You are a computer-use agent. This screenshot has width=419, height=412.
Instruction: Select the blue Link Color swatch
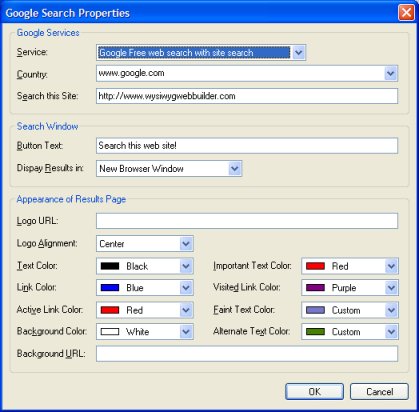[x=110, y=288]
